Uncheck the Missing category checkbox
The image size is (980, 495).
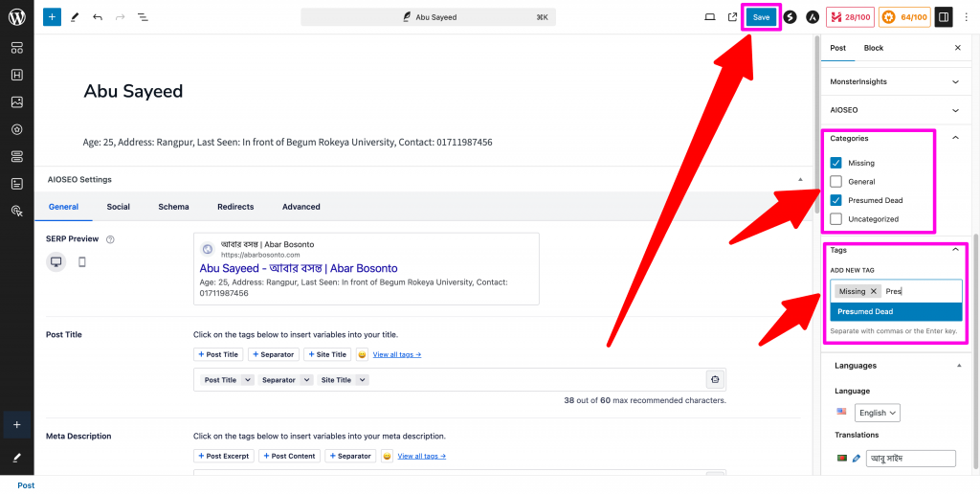click(x=836, y=163)
